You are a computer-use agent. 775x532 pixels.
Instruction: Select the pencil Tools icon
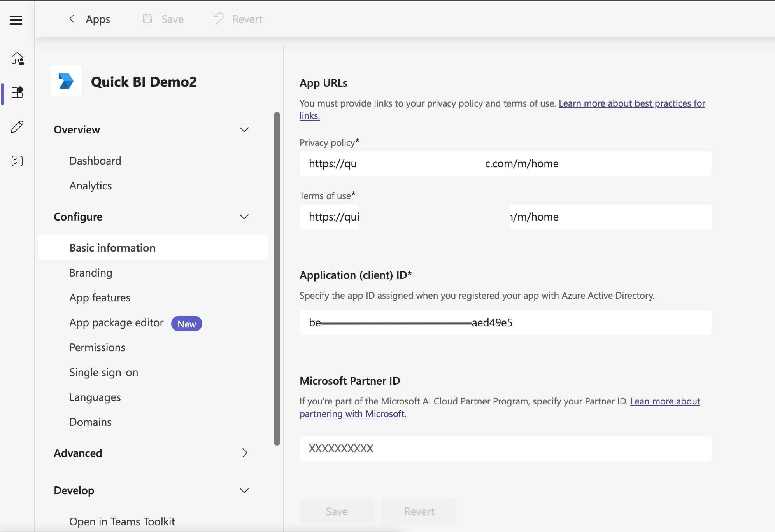tap(17, 127)
